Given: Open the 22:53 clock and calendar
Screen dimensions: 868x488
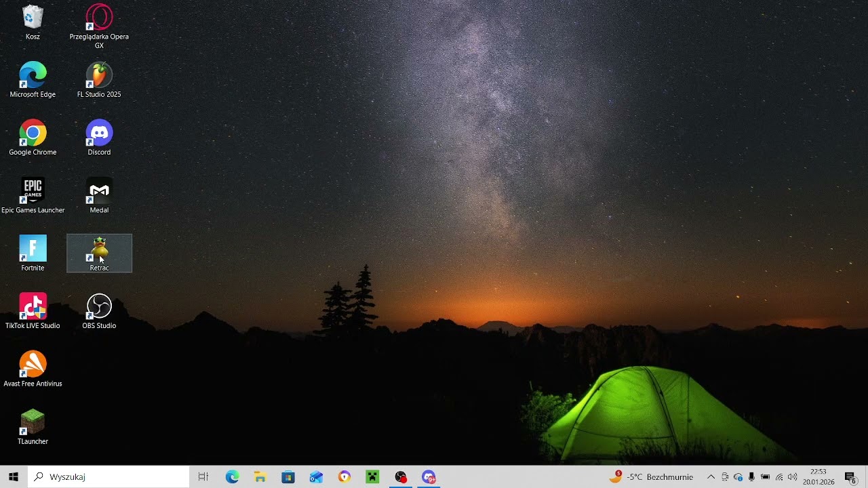Looking at the screenshot, I should [818, 476].
